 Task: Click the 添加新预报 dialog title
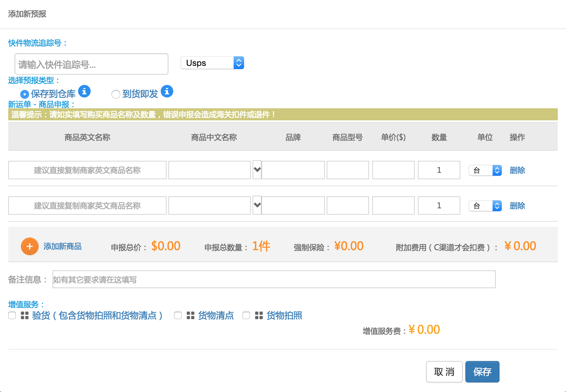click(27, 14)
